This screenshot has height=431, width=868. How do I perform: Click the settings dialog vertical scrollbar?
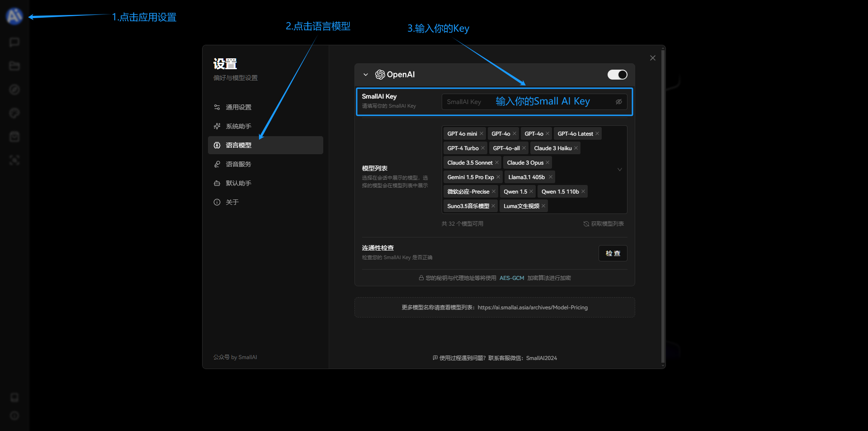point(663,207)
